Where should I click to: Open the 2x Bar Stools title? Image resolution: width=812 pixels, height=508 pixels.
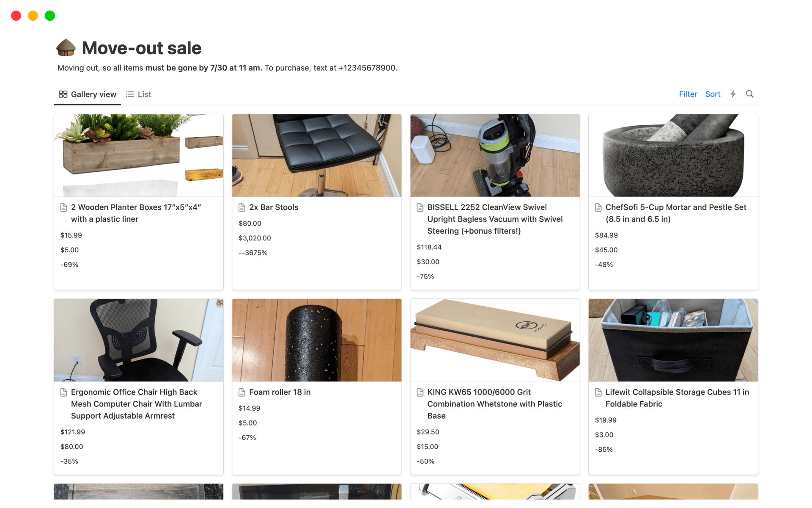[274, 207]
